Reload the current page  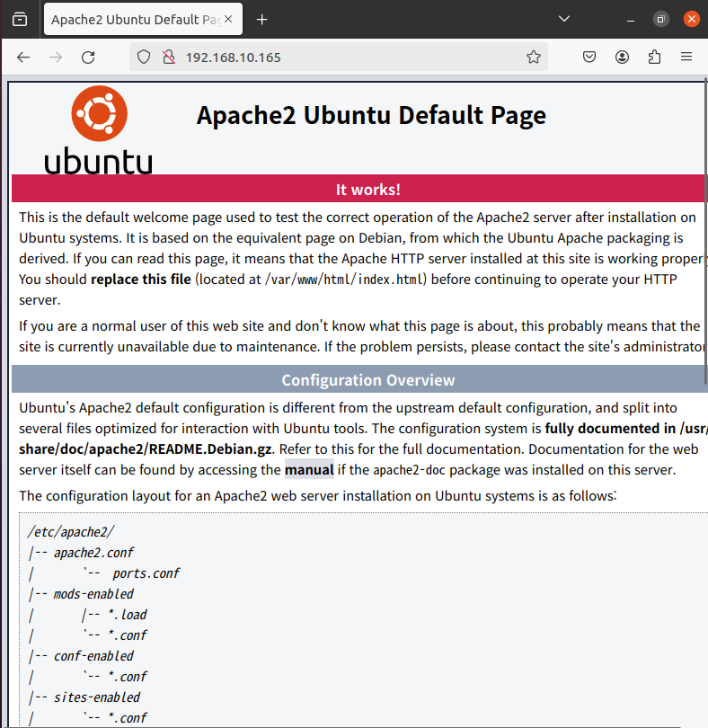pyautogui.click(x=88, y=58)
